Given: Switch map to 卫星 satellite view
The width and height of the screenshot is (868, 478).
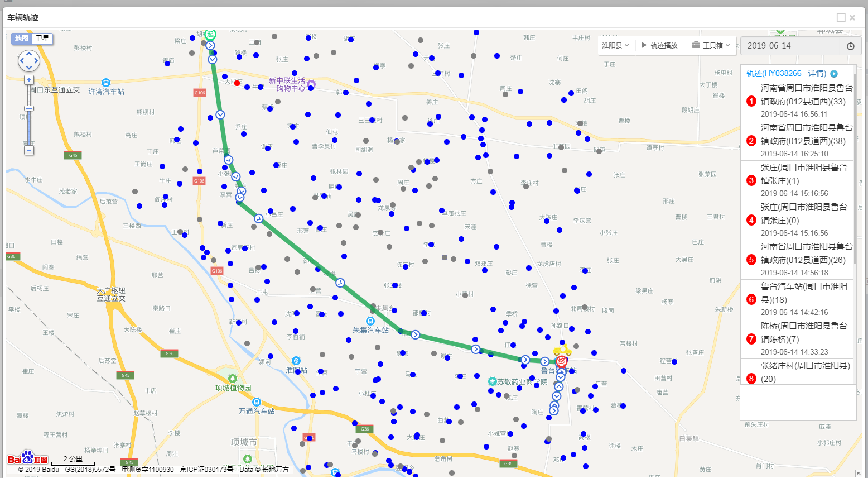Looking at the screenshot, I should 42,39.
